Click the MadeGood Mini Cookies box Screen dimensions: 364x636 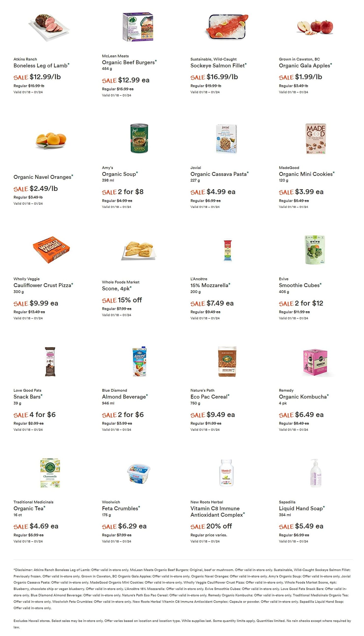pyautogui.click(x=316, y=139)
